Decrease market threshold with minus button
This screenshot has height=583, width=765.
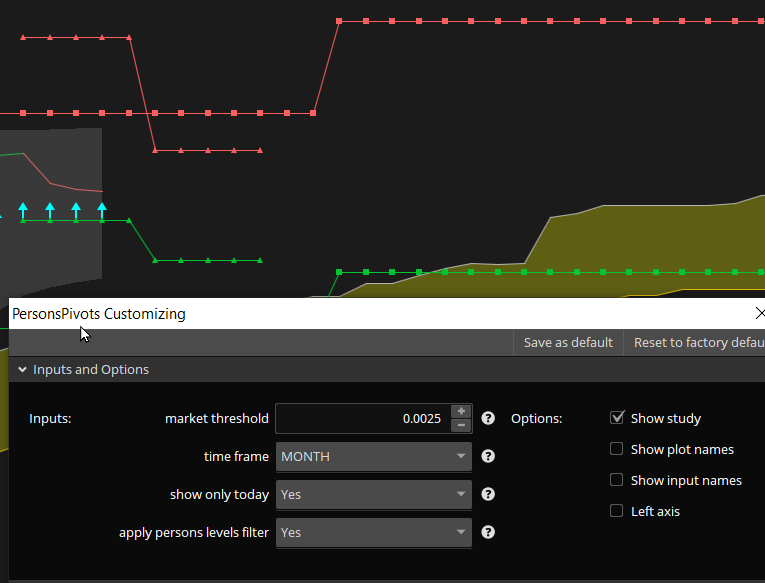[x=461, y=425]
